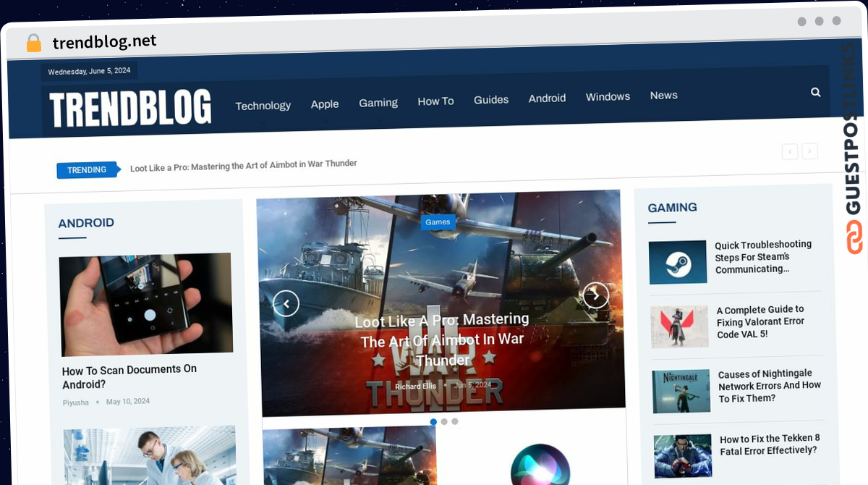This screenshot has width=868, height=485.
Task: Open slider headline Loot Like A Pro
Action: (x=443, y=339)
